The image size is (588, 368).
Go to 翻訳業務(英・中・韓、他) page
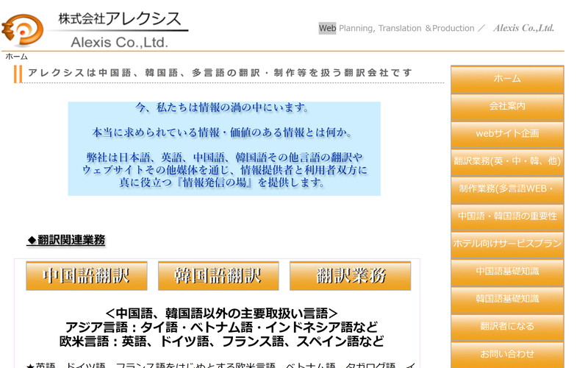click(x=507, y=161)
